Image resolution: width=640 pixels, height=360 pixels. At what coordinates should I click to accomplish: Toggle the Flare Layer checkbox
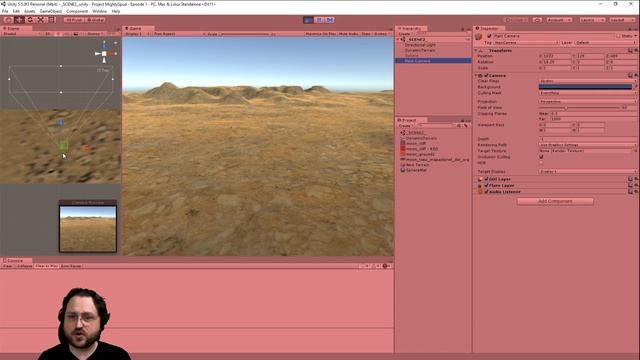pyautogui.click(x=486, y=185)
